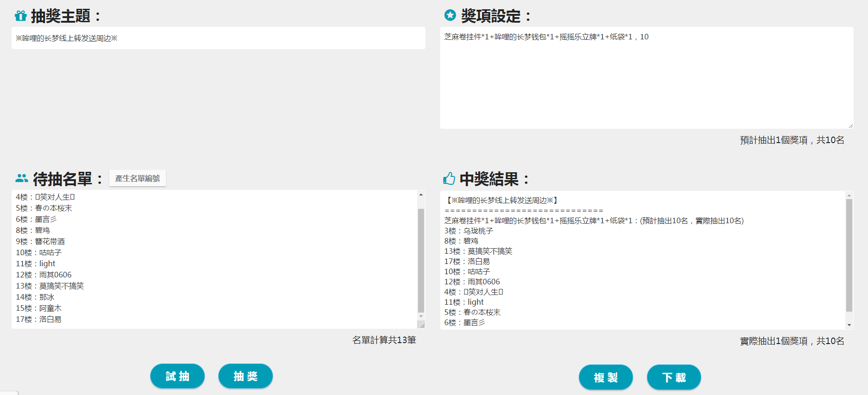The width and height of the screenshot is (868, 395).
Task: Click 17楼：洛白易 in the 待抽名單 list
Action: tap(39, 319)
